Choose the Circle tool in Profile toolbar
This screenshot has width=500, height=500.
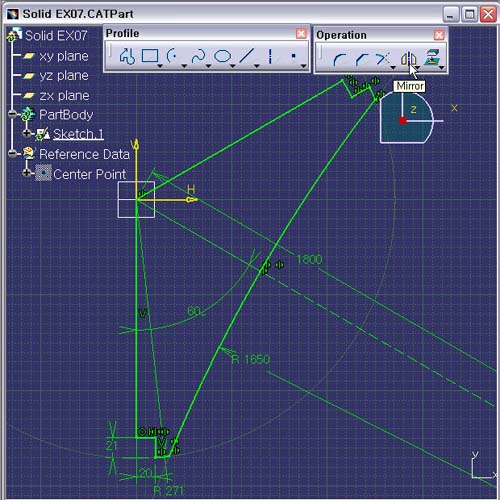coord(173,56)
